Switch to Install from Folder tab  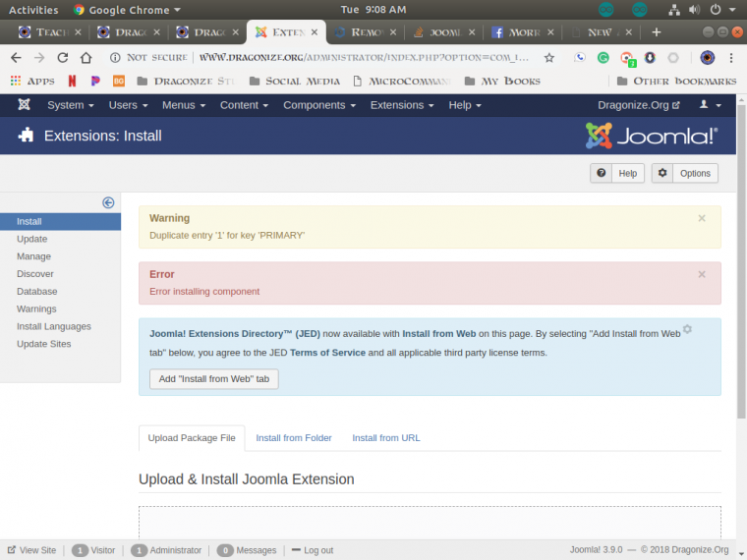(294, 438)
